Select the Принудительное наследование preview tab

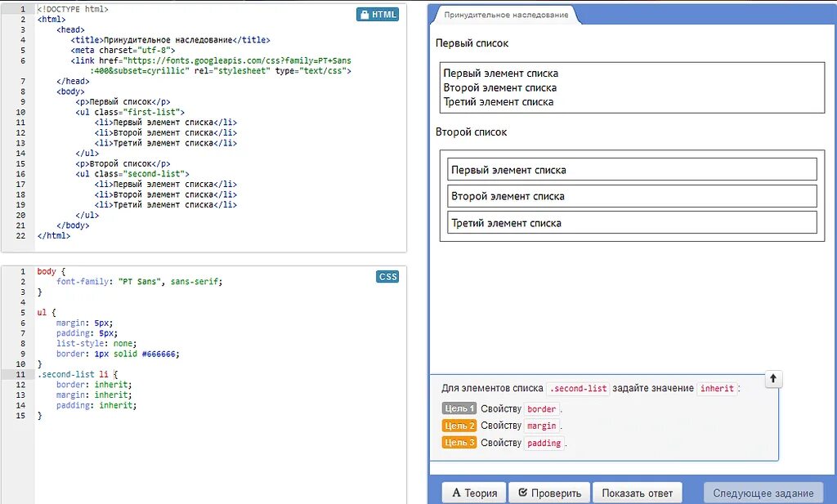505,15
